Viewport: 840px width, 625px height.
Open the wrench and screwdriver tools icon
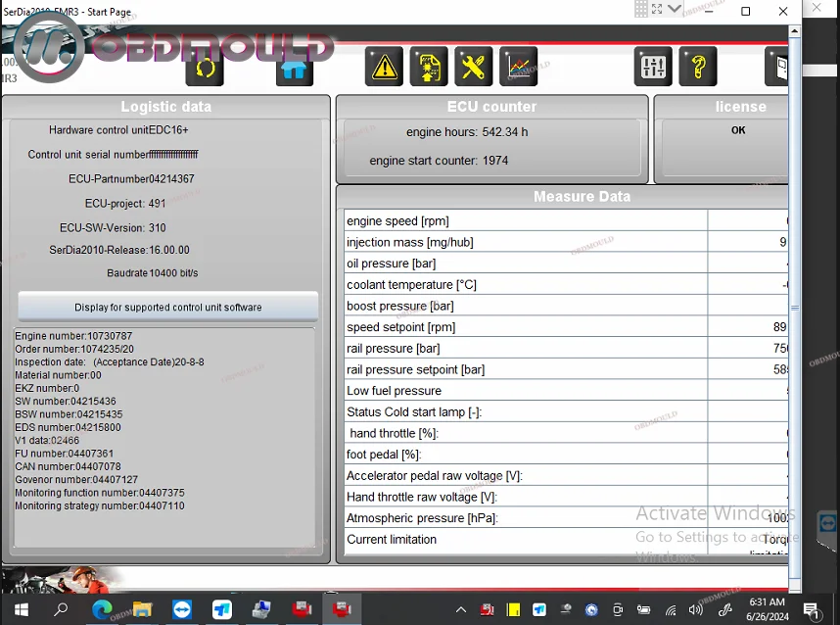pyautogui.click(x=474, y=67)
